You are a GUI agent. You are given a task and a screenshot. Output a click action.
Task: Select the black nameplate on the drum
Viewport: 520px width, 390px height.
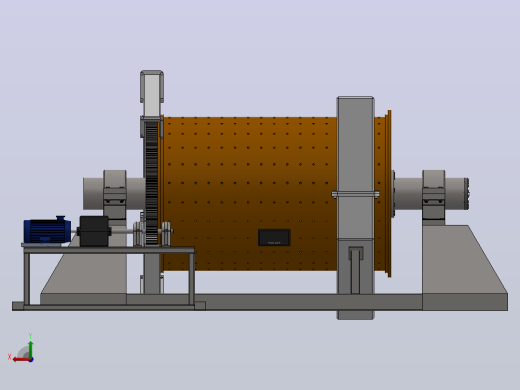pos(274,237)
